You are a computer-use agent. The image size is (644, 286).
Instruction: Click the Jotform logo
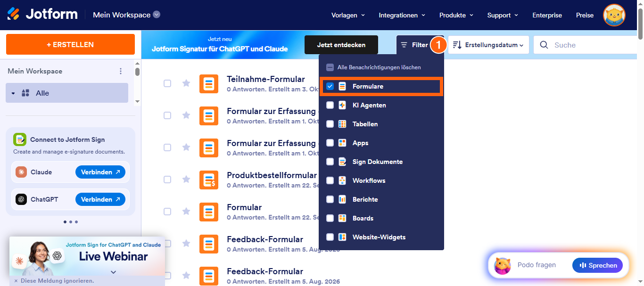click(x=42, y=14)
